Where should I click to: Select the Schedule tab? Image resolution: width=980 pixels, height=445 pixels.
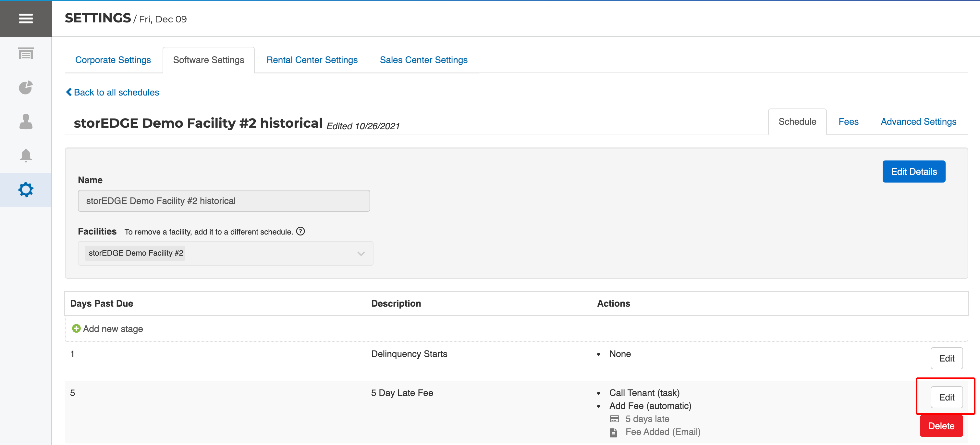[x=797, y=121]
